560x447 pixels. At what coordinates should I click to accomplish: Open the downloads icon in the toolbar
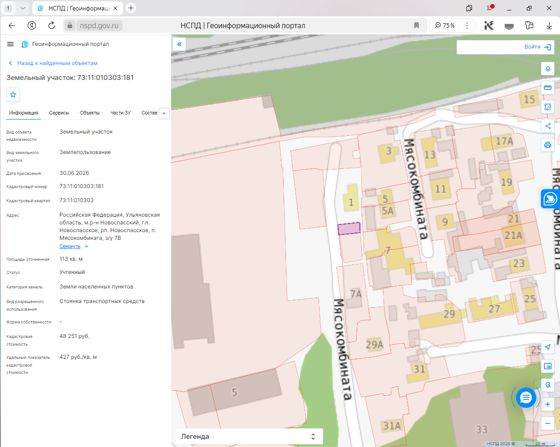(549, 26)
